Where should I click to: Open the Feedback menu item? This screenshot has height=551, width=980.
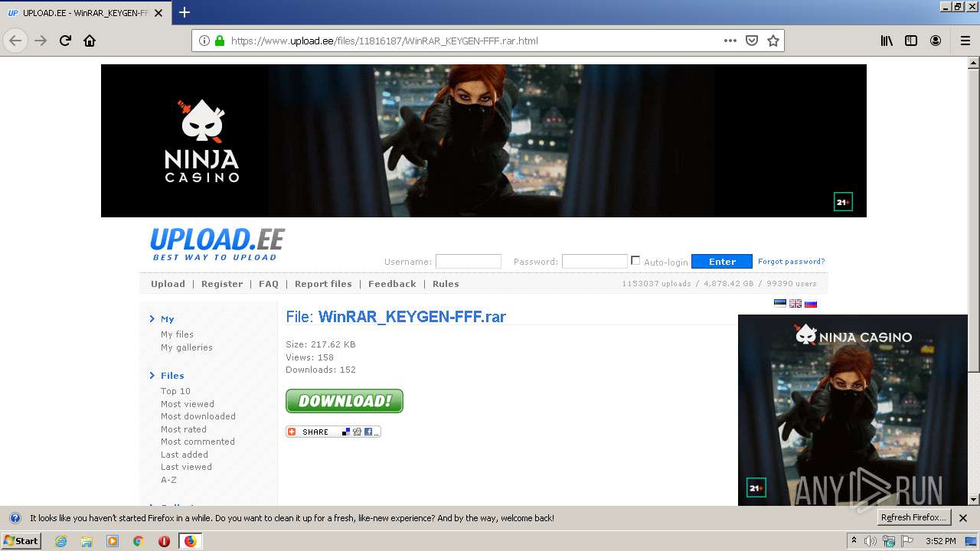tap(392, 284)
